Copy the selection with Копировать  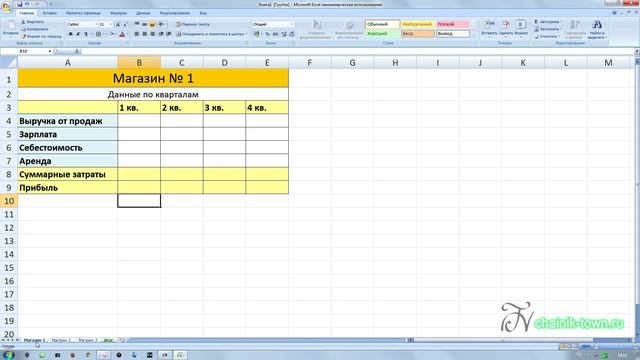tap(35, 29)
